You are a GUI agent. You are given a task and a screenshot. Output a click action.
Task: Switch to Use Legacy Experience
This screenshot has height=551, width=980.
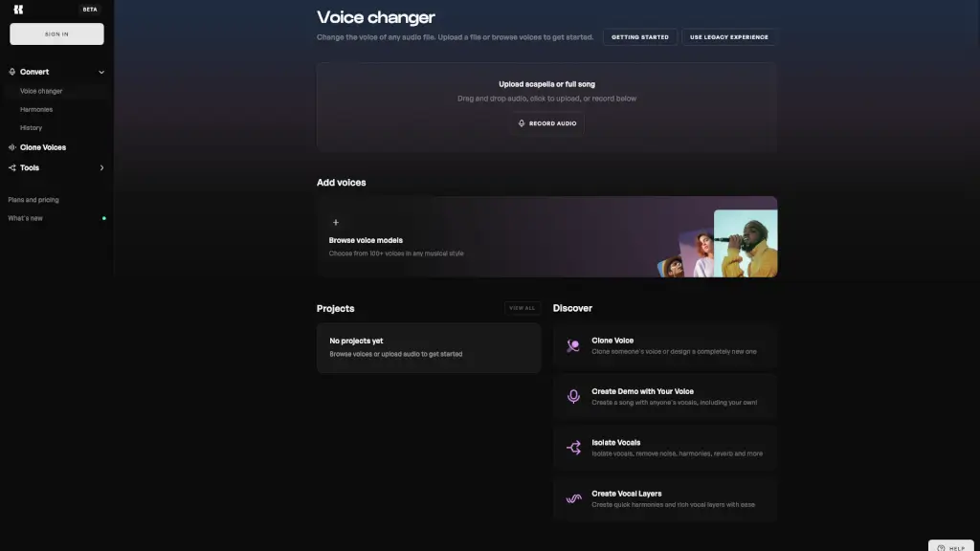(728, 37)
